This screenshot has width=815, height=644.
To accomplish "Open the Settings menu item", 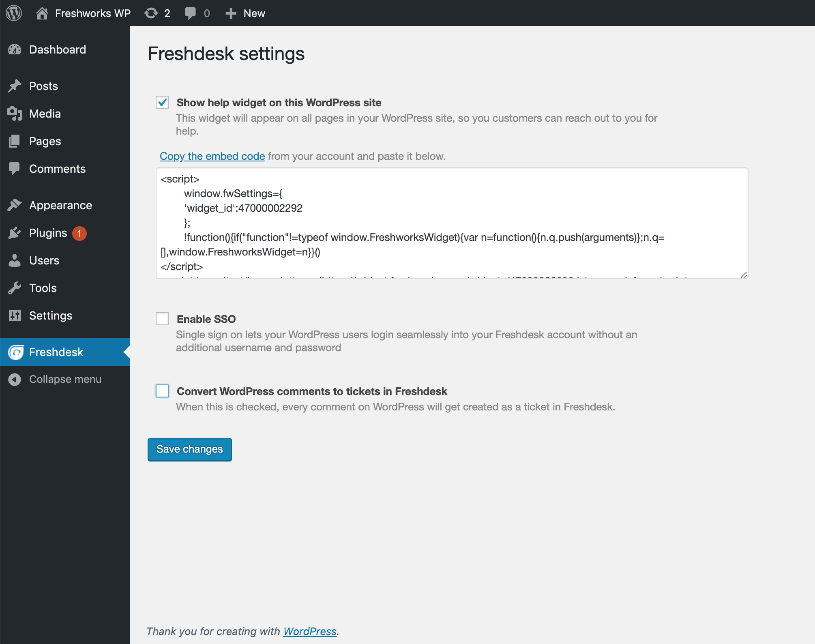I will [x=51, y=316].
